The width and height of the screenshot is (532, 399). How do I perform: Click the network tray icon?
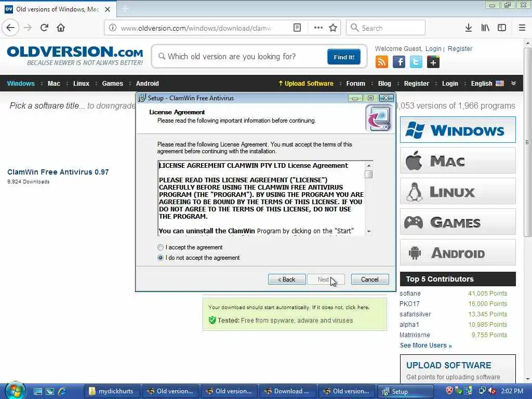click(482, 391)
